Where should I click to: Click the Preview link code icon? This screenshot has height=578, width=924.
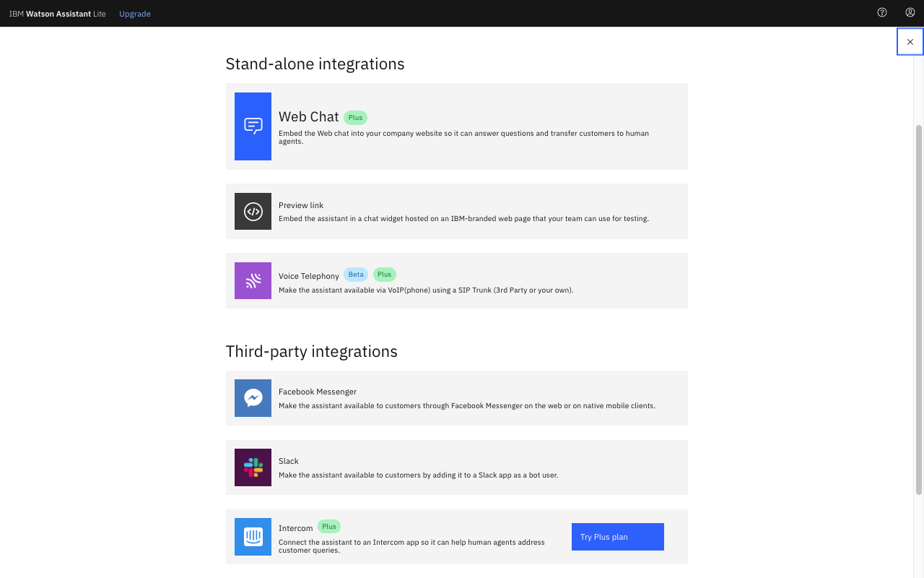[x=253, y=211]
